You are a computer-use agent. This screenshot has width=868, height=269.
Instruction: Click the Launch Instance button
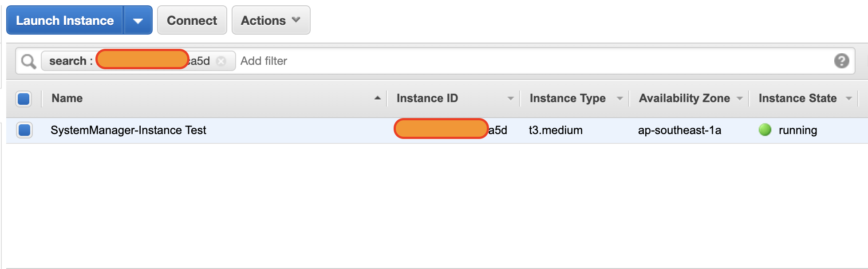pyautogui.click(x=65, y=20)
